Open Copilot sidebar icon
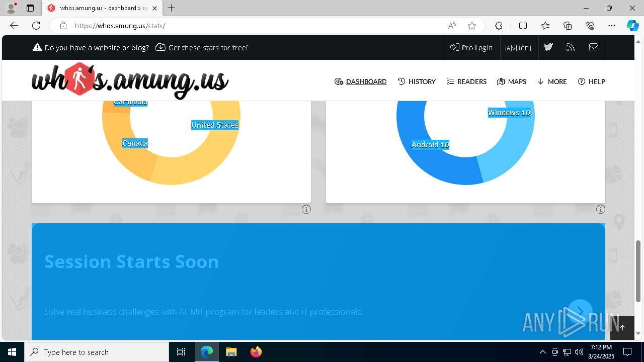The width and height of the screenshot is (644, 362). point(632,26)
